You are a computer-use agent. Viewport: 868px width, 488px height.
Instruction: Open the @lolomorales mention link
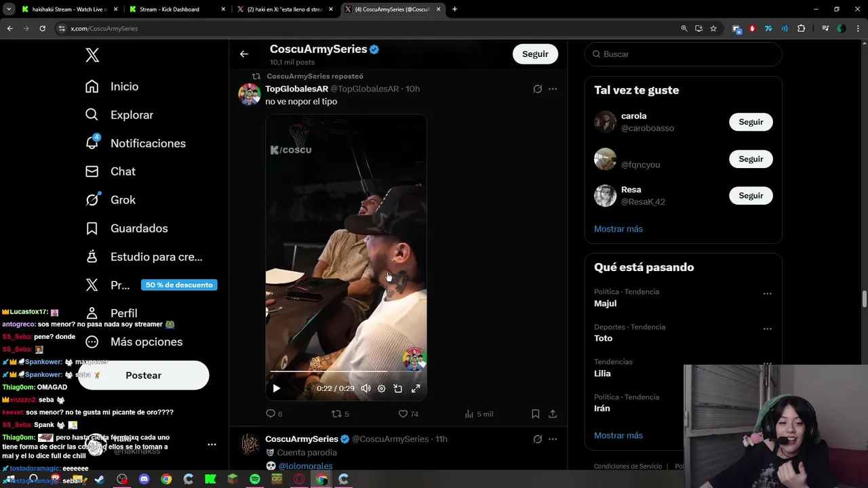[306, 466]
